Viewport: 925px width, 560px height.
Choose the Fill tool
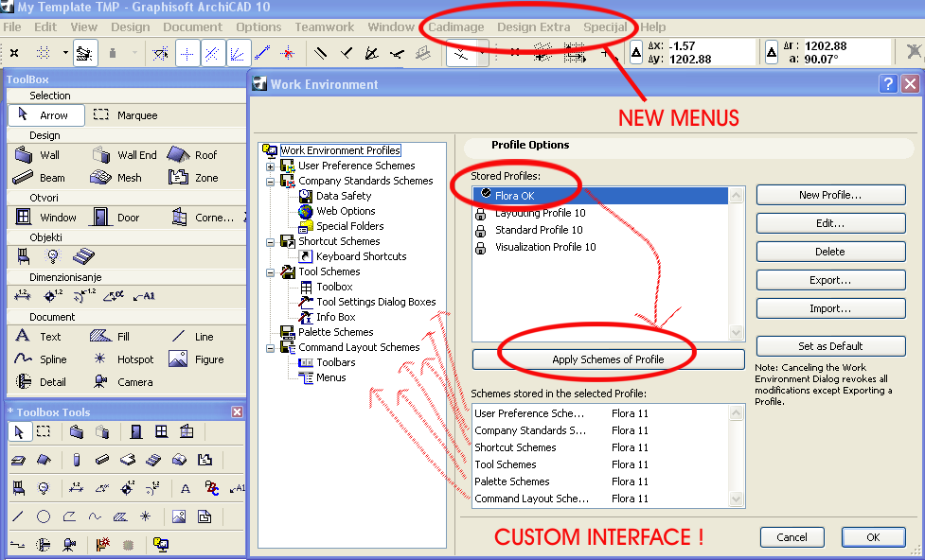point(110,336)
